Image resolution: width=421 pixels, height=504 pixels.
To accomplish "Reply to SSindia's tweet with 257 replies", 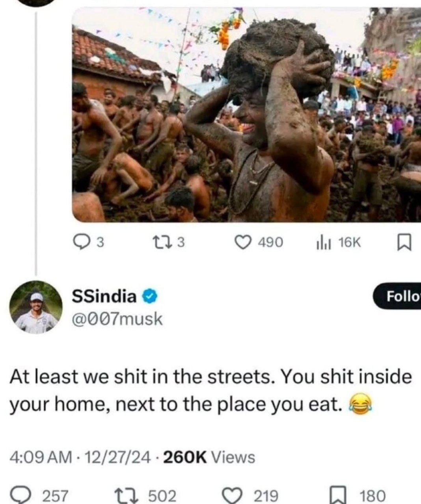I will 39,495.
